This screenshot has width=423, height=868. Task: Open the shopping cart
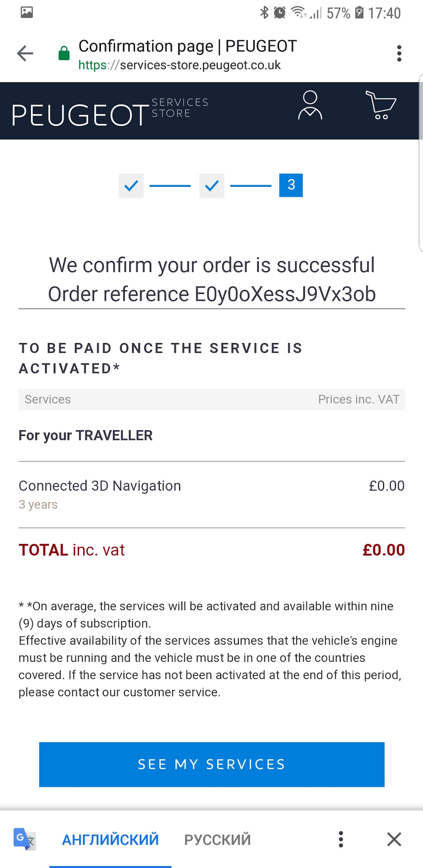pyautogui.click(x=380, y=105)
